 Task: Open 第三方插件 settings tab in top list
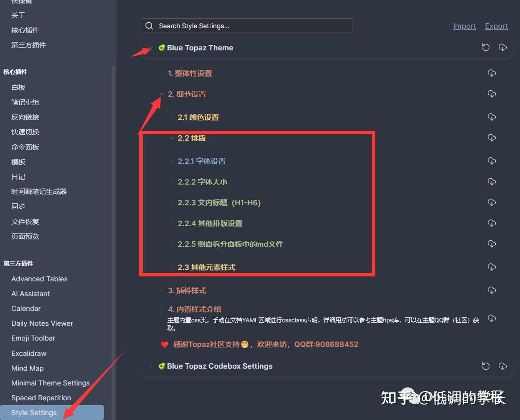[29, 45]
